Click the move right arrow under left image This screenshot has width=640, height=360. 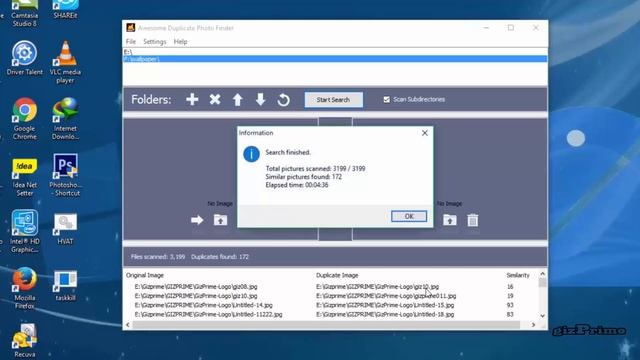click(197, 220)
